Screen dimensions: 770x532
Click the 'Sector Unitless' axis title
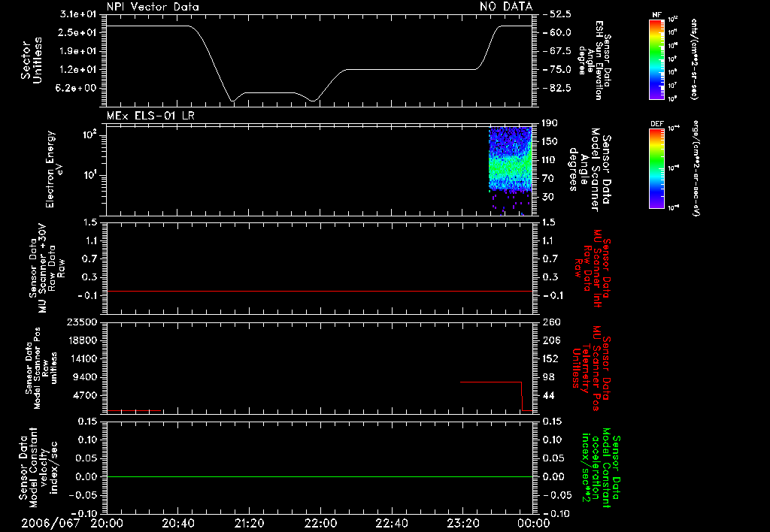[32, 60]
